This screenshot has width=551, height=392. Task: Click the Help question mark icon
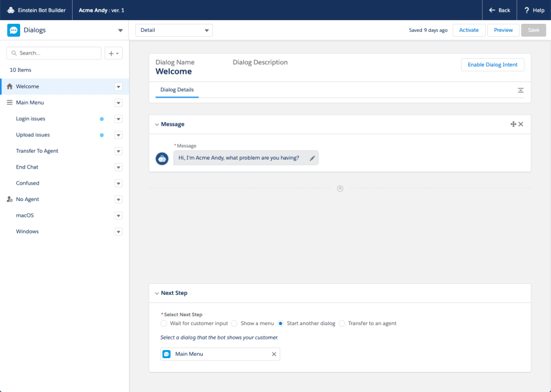click(527, 10)
